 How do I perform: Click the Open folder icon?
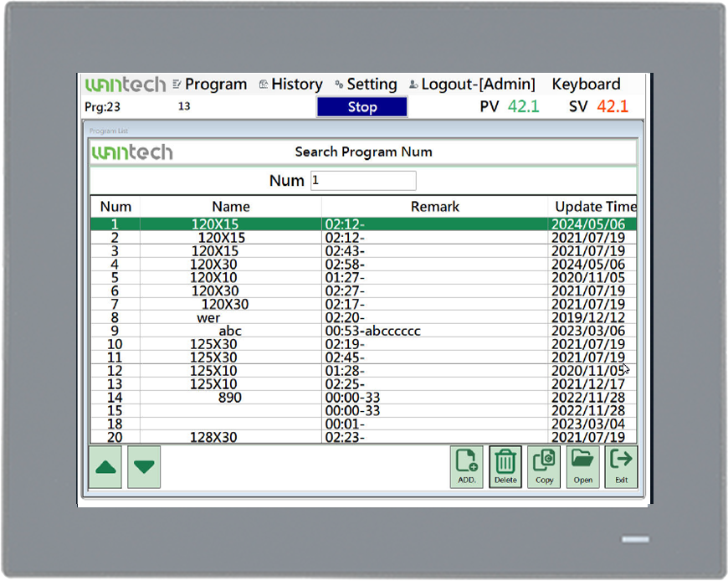tap(582, 467)
